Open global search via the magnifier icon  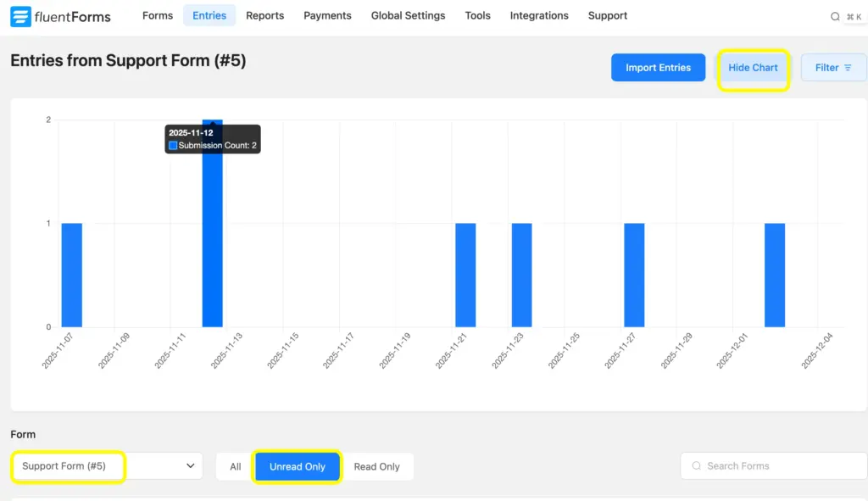[x=836, y=15]
